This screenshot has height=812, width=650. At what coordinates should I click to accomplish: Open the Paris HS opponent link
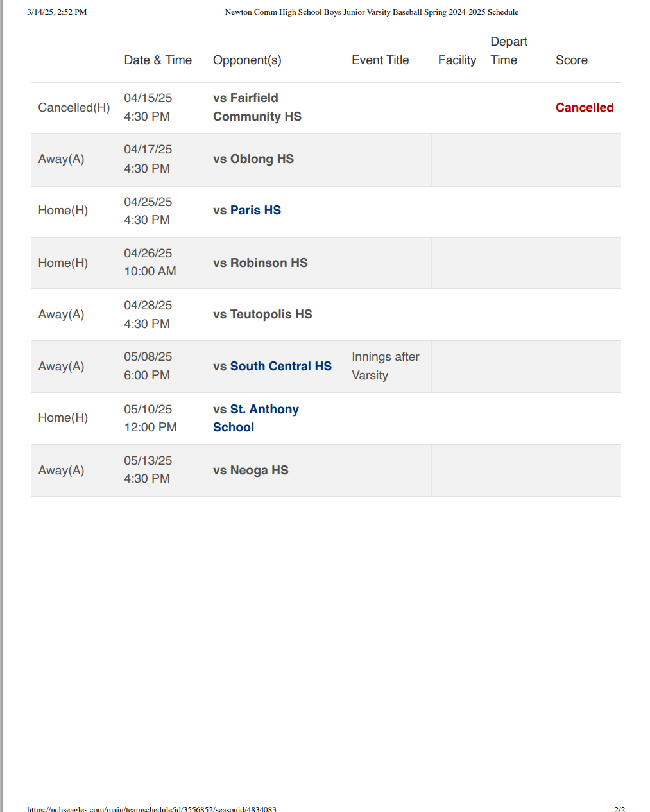coord(247,211)
